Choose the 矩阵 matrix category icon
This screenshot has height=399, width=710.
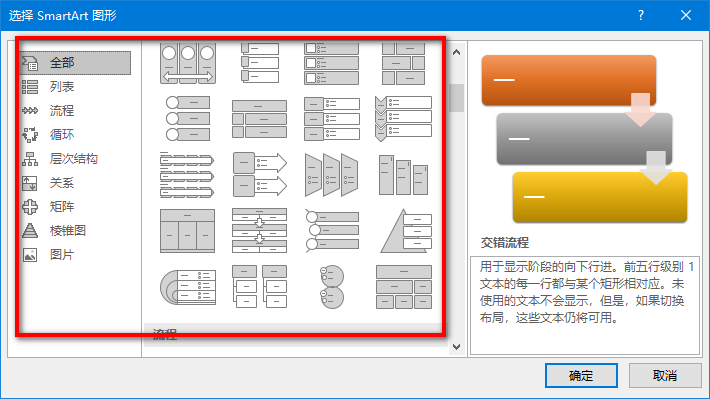point(30,207)
